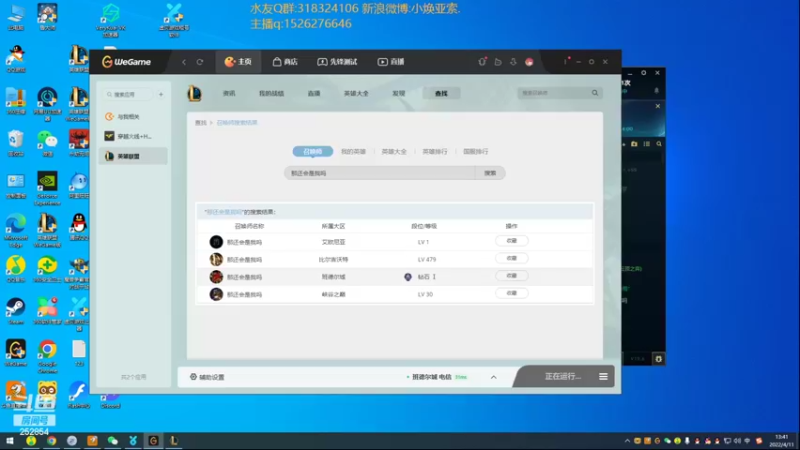Click 收藏 button in the LV 30 row
800x450 pixels.
click(x=512, y=293)
